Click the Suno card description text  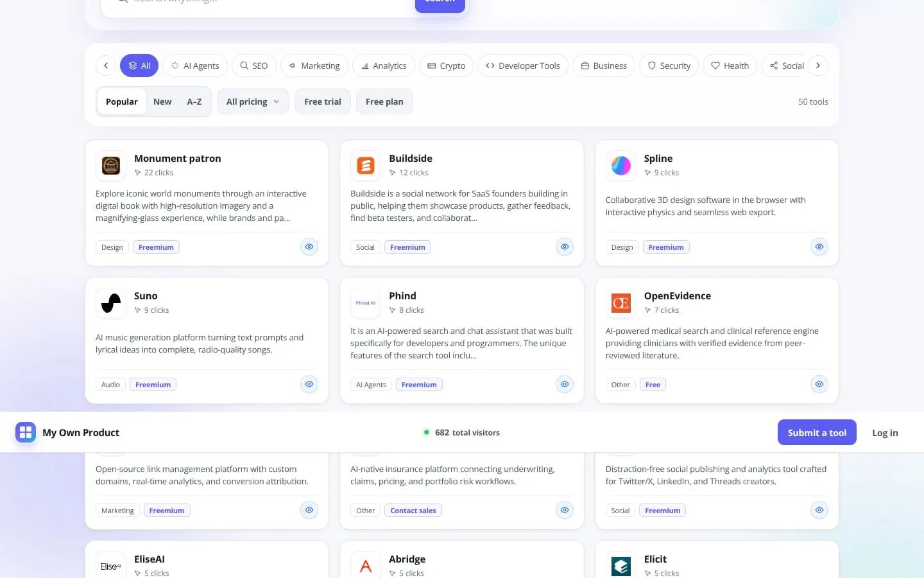pos(200,344)
